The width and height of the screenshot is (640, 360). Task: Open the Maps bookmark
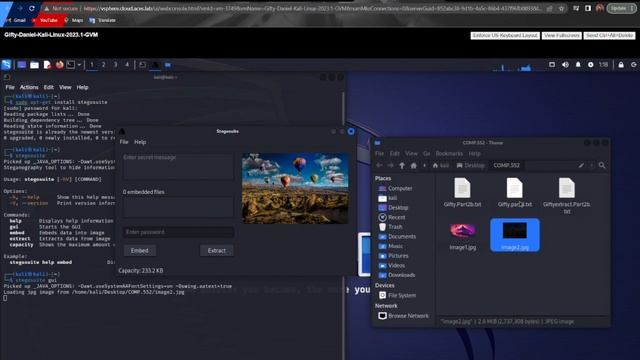[x=73, y=20]
